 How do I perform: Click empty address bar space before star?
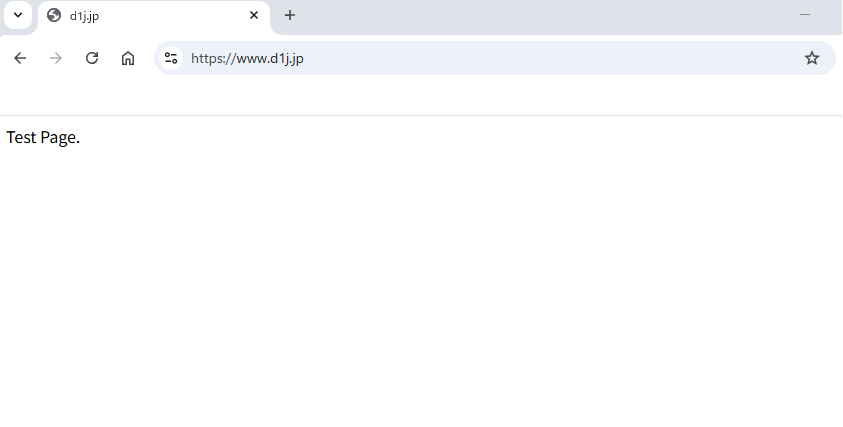point(550,58)
